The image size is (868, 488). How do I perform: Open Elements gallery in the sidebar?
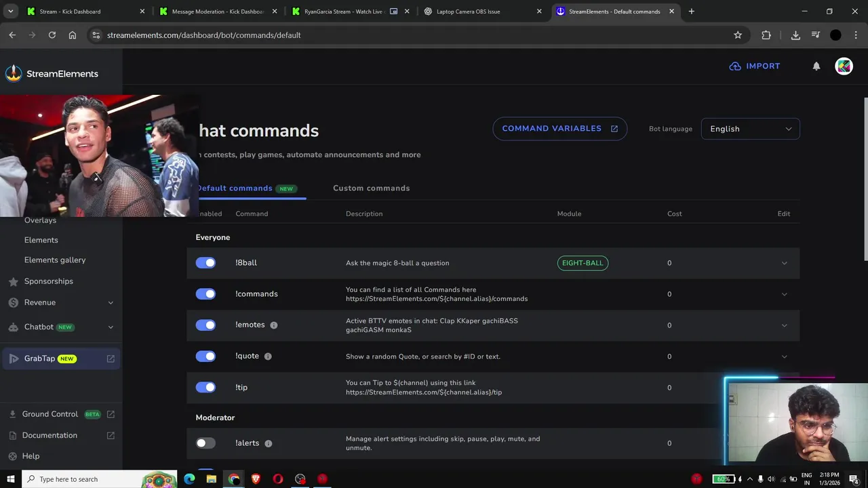55,260
